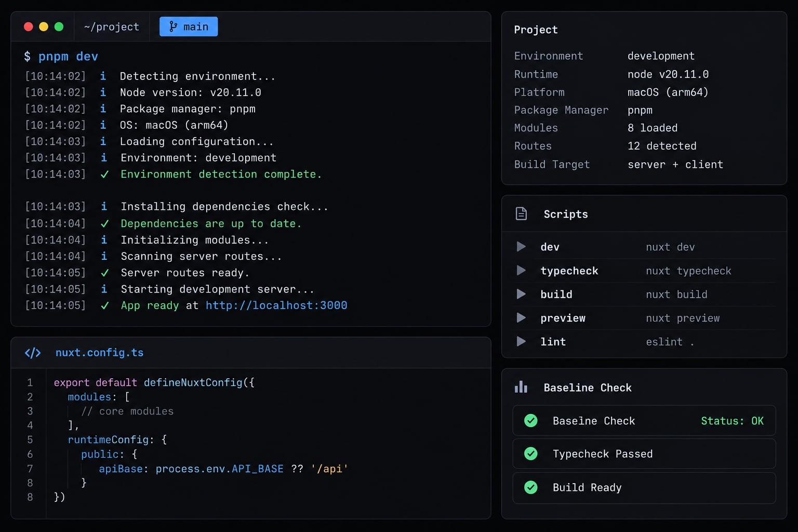Screen dimensions: 798x532
Task: Click the green check on Baseline Check row
Action: pyautogui.click(x=531, y=420)
